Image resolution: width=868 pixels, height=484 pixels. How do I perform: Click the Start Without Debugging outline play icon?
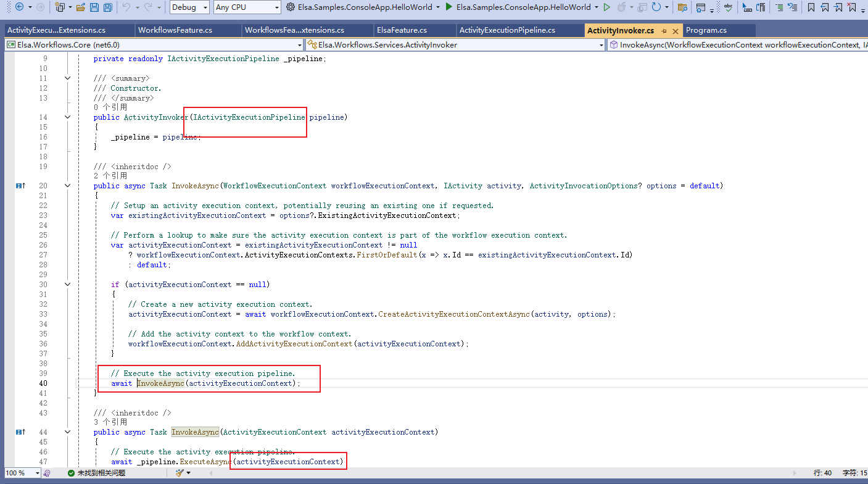[x=607, y=7]
